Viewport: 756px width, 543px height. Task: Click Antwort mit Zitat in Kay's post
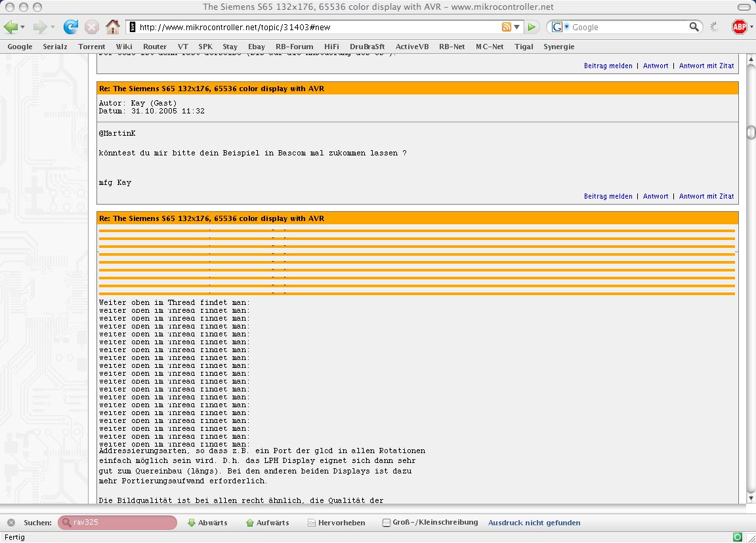coord(706,196)
